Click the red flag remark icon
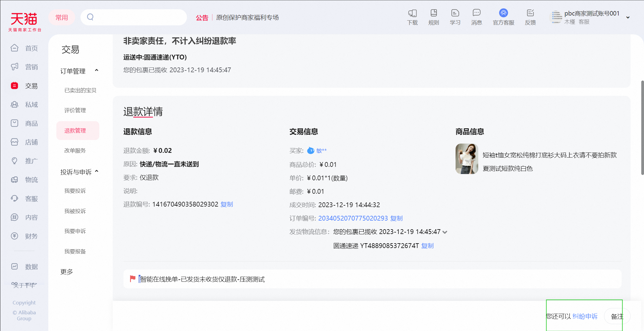The width and height of the screenshot is (644, 331). [x=133, y=279]
